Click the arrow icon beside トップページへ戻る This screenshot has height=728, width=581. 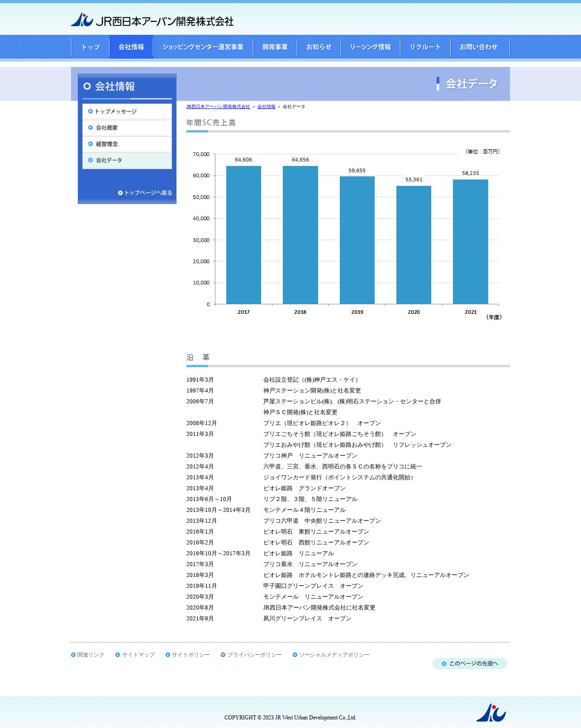(120, 193)
